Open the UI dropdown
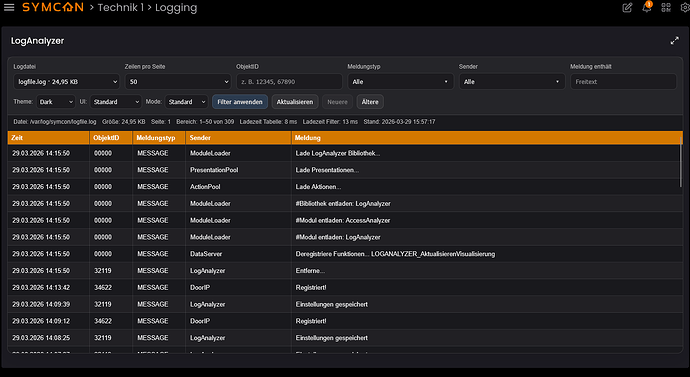The height and width of the screenshot is (377, 690). (116, 102)
